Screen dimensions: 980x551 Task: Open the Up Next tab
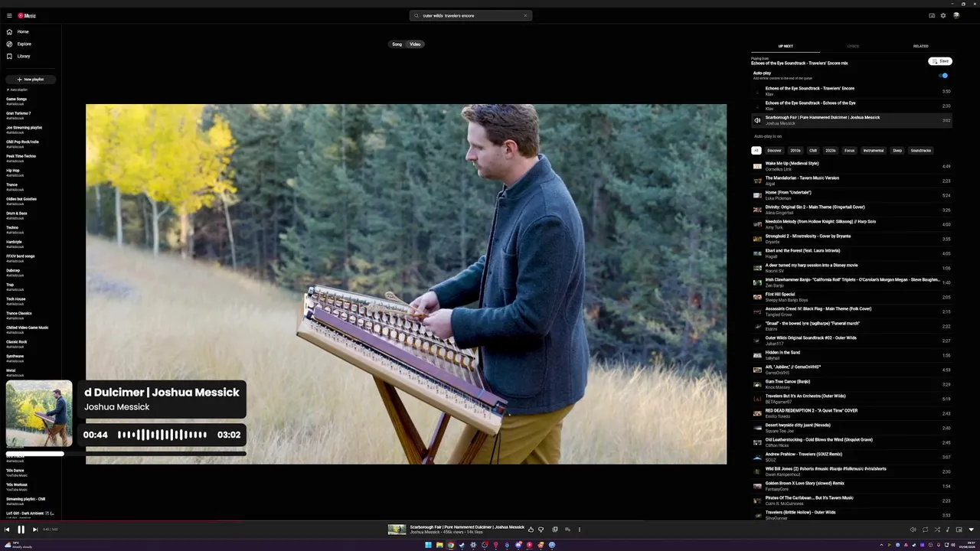(x=786, y=46)
